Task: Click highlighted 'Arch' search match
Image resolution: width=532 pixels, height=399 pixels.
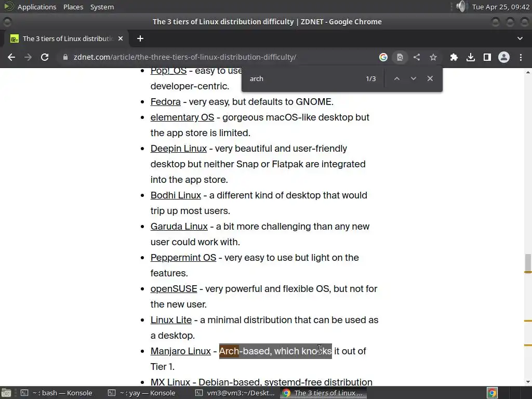Action: coord(229,351)
